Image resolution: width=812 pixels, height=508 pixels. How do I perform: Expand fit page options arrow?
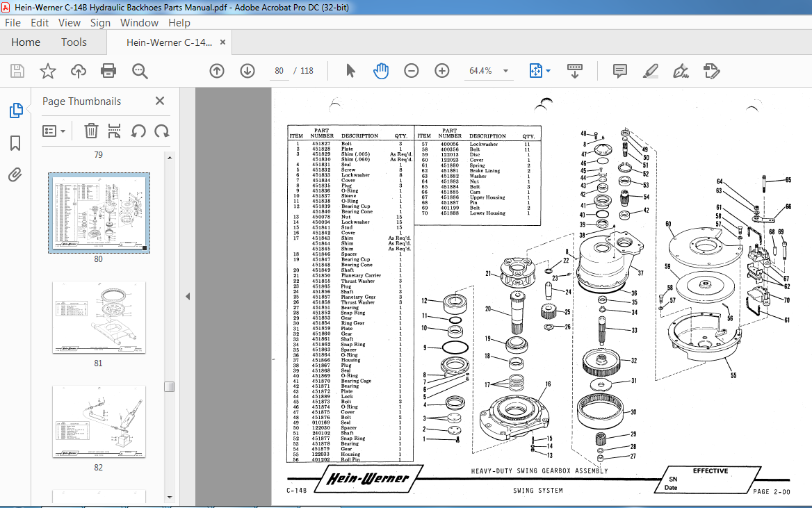coord(549,71)
